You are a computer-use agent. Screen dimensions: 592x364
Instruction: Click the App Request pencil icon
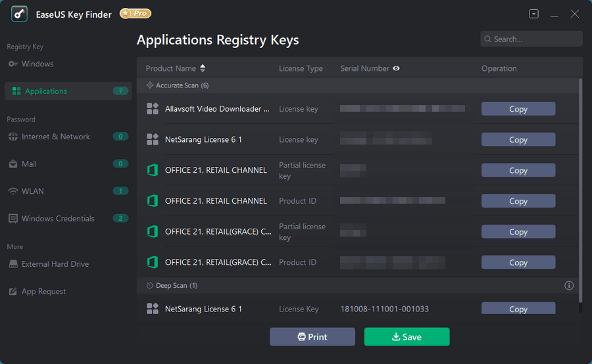coord(13,291)
